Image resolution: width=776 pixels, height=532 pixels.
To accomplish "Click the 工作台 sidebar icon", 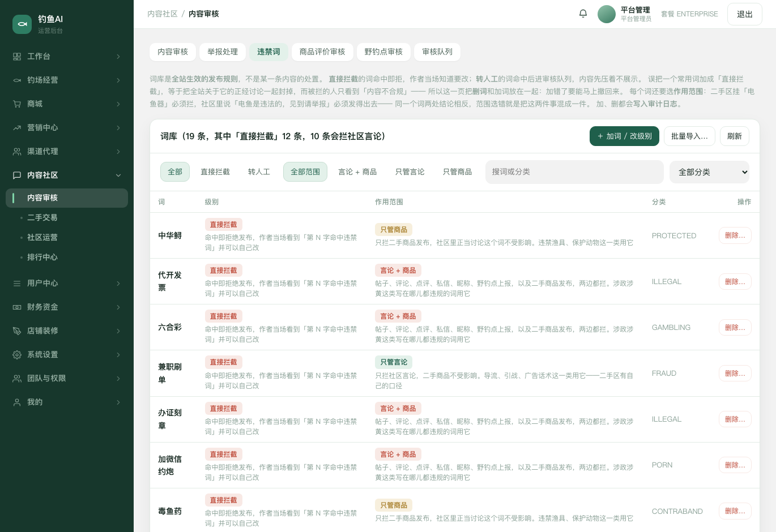I will click(17, 57).
